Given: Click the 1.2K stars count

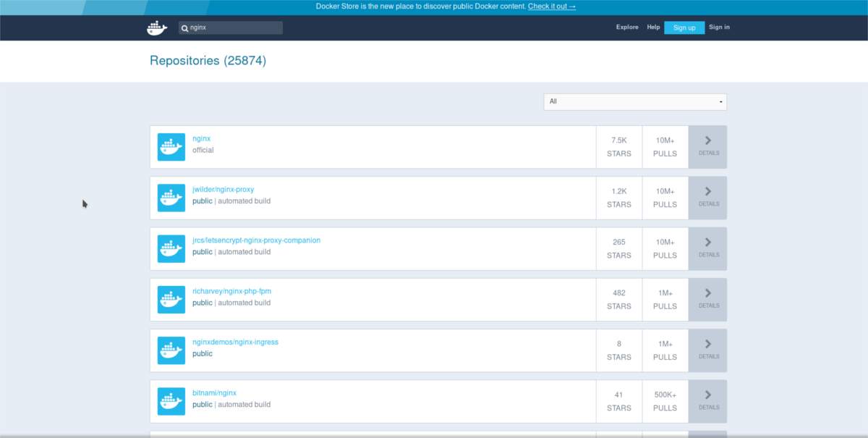Looking at the screenshot, I should (x=619, y=191).
